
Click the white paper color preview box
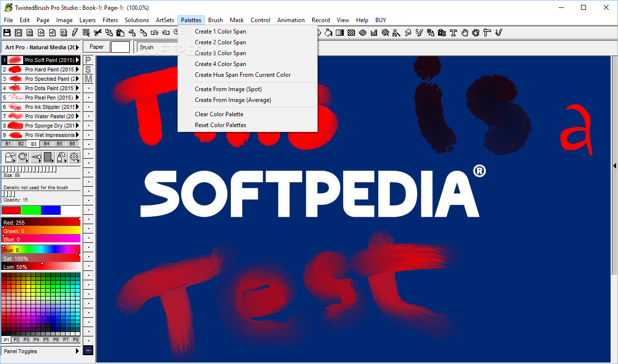120,47
